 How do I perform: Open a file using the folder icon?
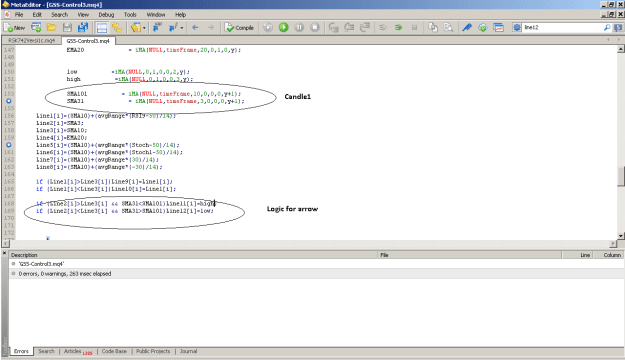click(x=51, y=28)
